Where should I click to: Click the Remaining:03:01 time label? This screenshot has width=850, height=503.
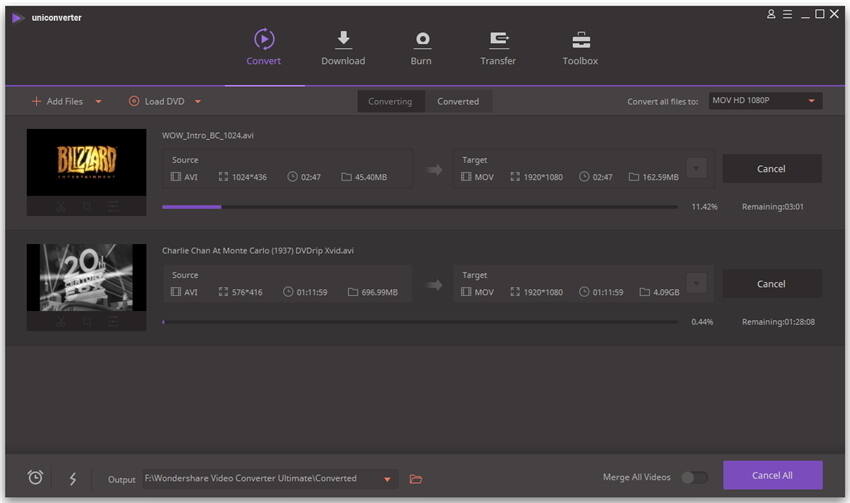(772, 207)
